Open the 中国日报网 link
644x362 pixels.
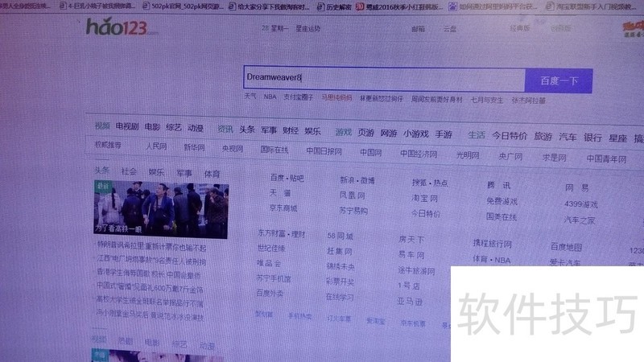(x=324, y=151)
